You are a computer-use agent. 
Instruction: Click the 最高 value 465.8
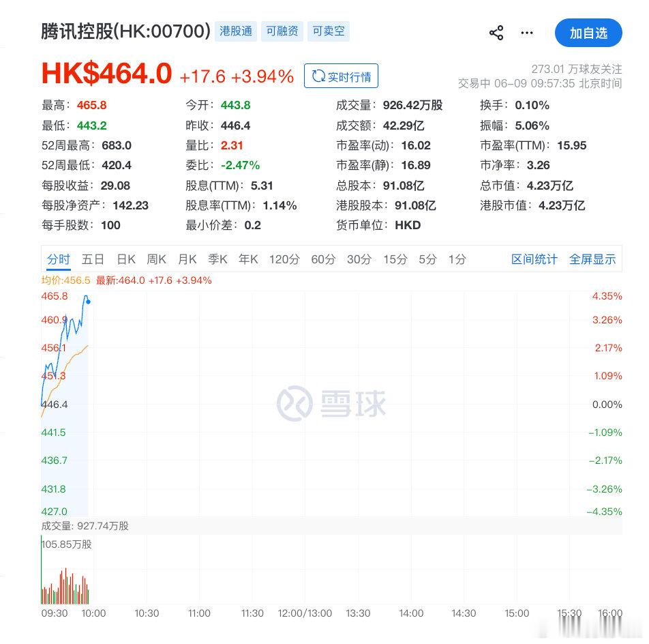pyautogui.click(x=91, y=105)
